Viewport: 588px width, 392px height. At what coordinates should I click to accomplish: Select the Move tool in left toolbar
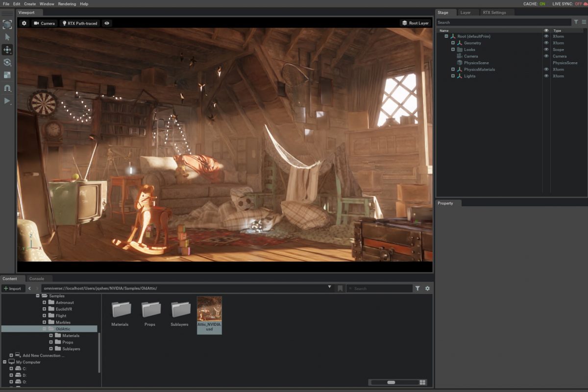pos(7,49)
